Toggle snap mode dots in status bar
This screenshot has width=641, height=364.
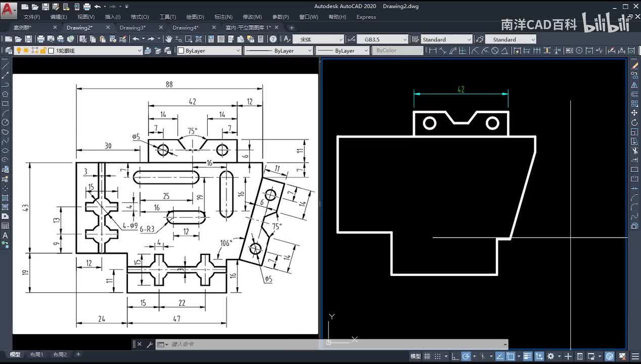[438, 356]
